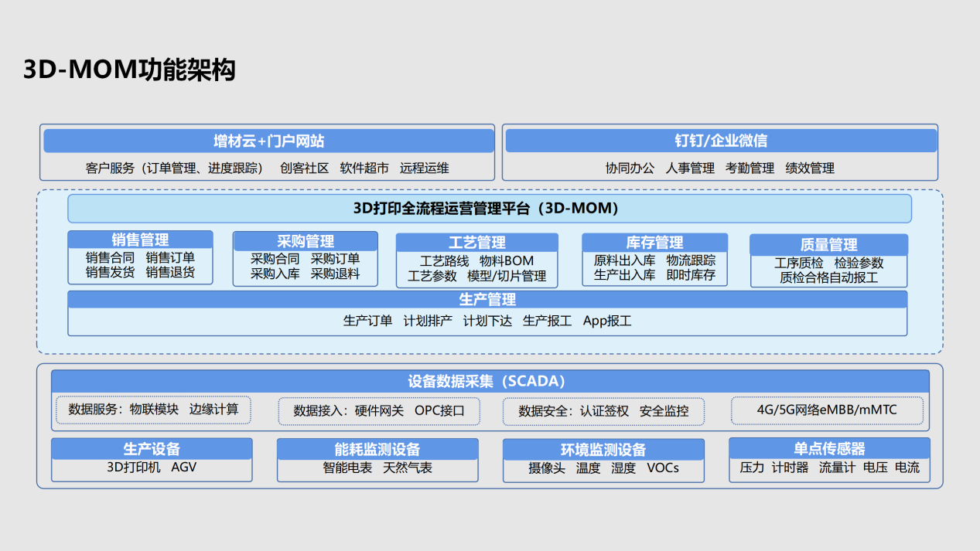Click the 3D打印全流程运营管理平台 banner
The image size is (980, 551).
489,209
